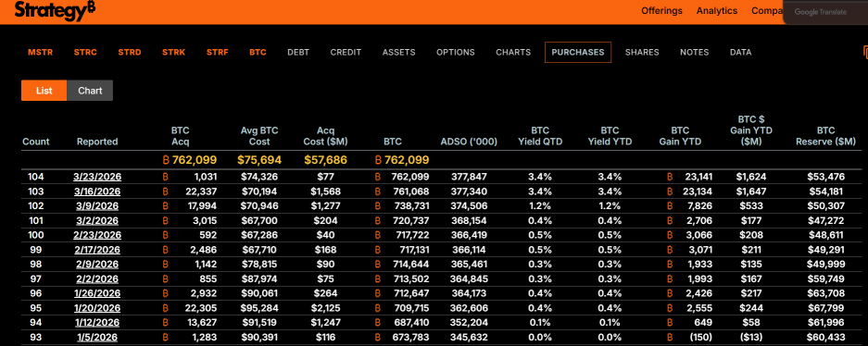
Task: Click the avg cost $95,284 cell
Action: 259,308
